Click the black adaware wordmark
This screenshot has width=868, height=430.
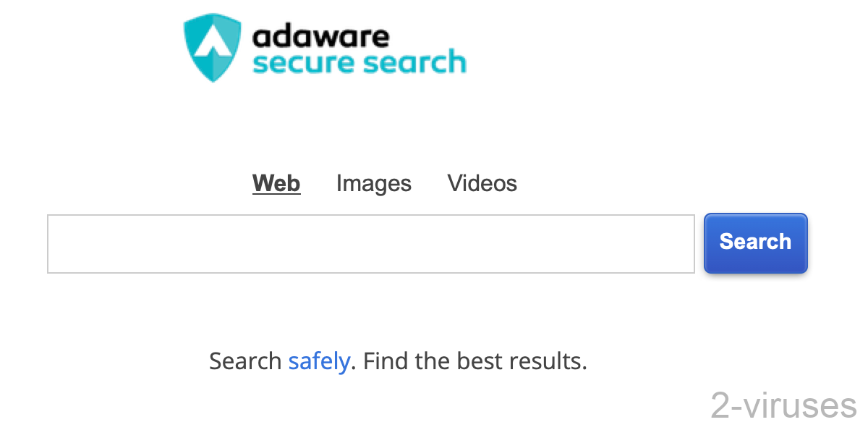[320, 35]
